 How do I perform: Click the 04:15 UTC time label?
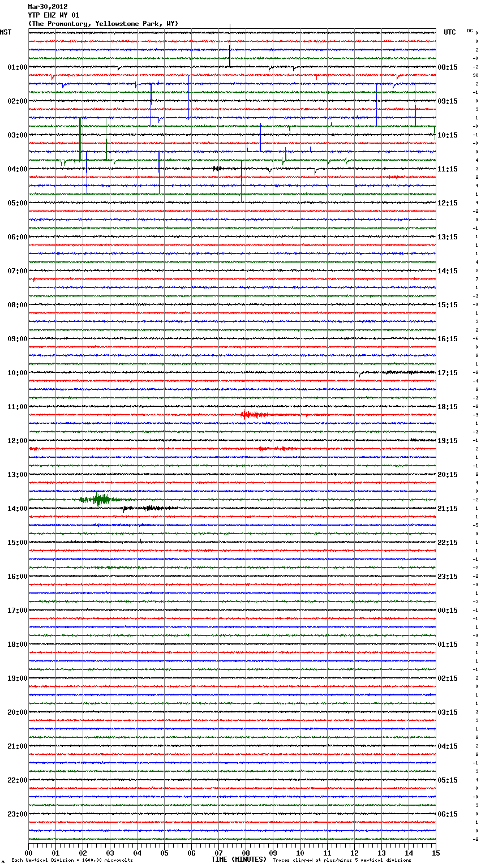pos(448,746)
